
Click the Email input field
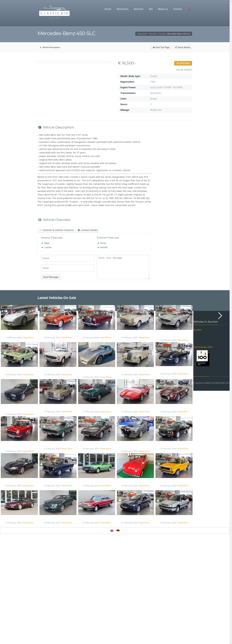click(68, 268)
